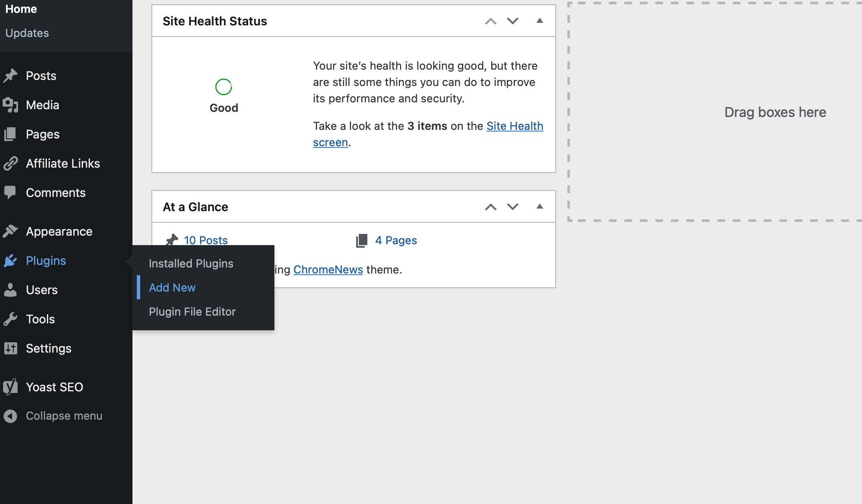Open Updates from the sidebar
The height and width of the screenshot is (504, 862).
27,33
